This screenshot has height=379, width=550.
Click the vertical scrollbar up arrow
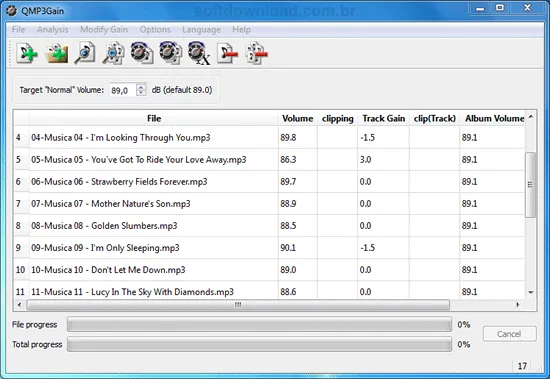pyautogui.click(x=531, y=117)
